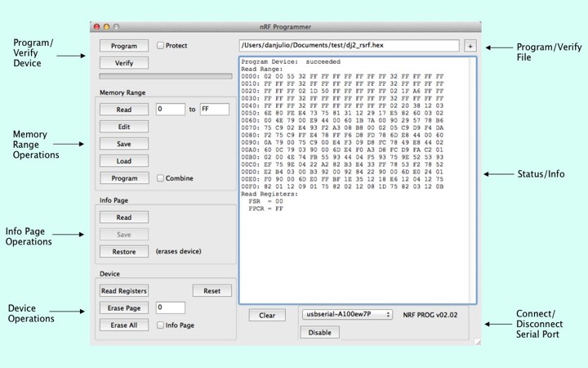Click the Erase All button
The height and width of the screenshot is (368, 588).
click(124, 325)
